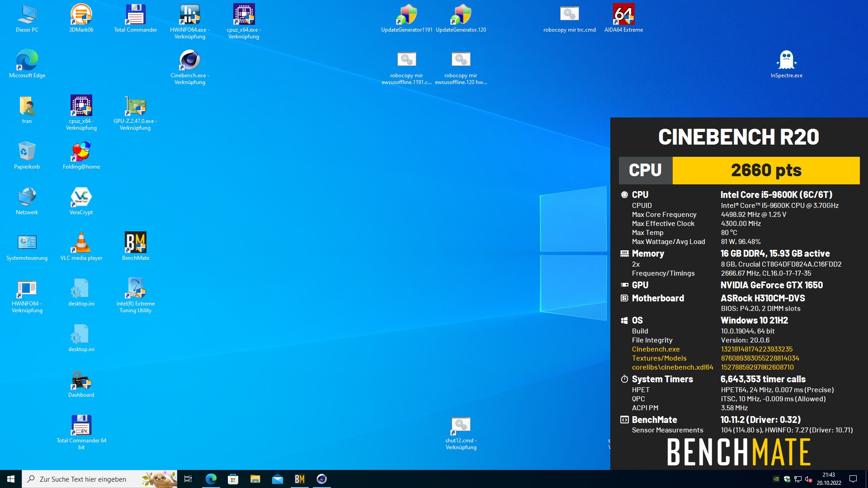Viewport: 868px width, 488px height.
Task: Open the Dieser PC desktop icon
Action: point(27,19)
